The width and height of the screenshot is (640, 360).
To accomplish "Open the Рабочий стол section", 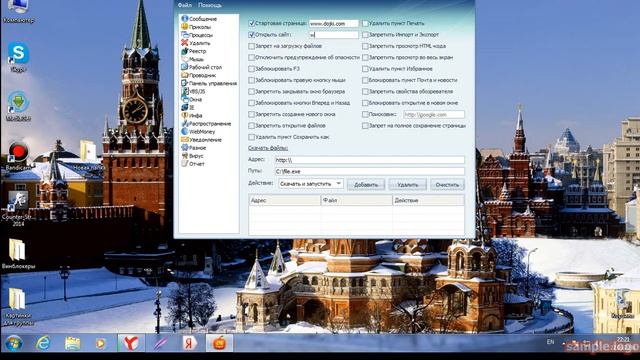I will pyautogui.click(x=201, y=67).
